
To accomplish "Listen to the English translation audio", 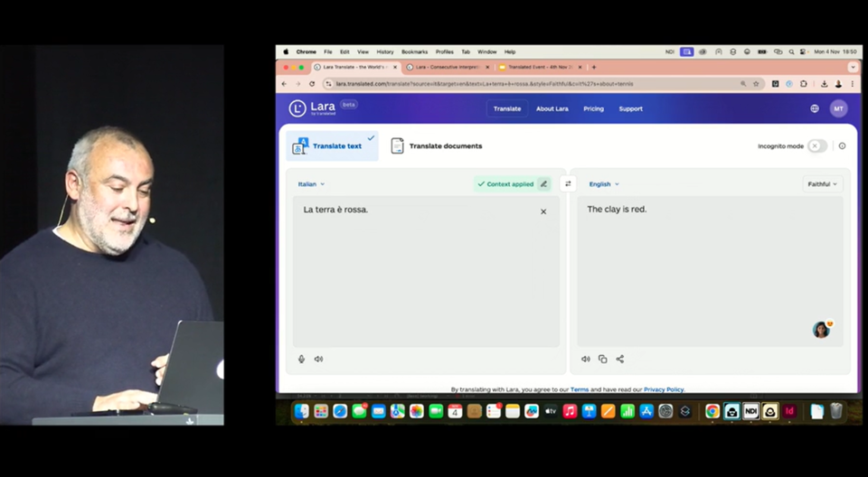I will pos(586,359).
